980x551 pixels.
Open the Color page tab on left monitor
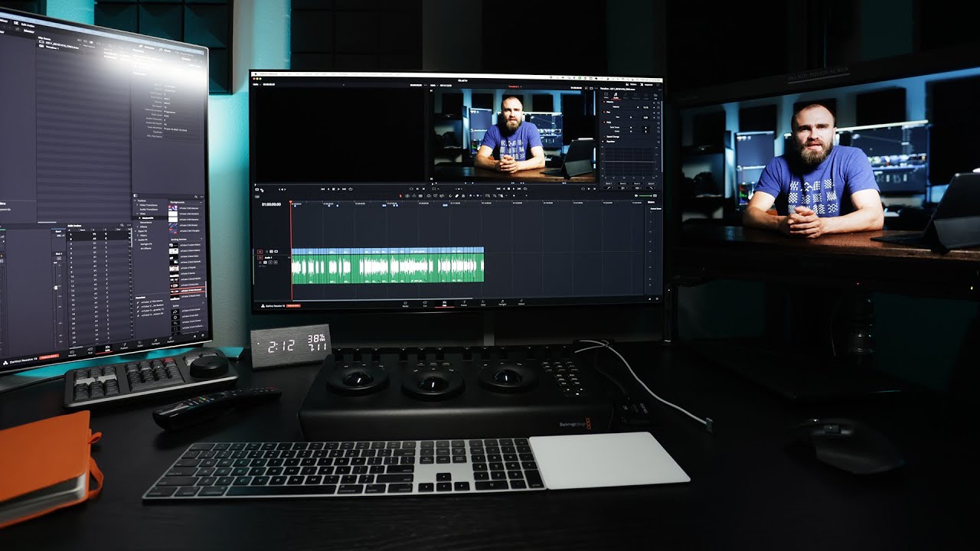point(140,344)
